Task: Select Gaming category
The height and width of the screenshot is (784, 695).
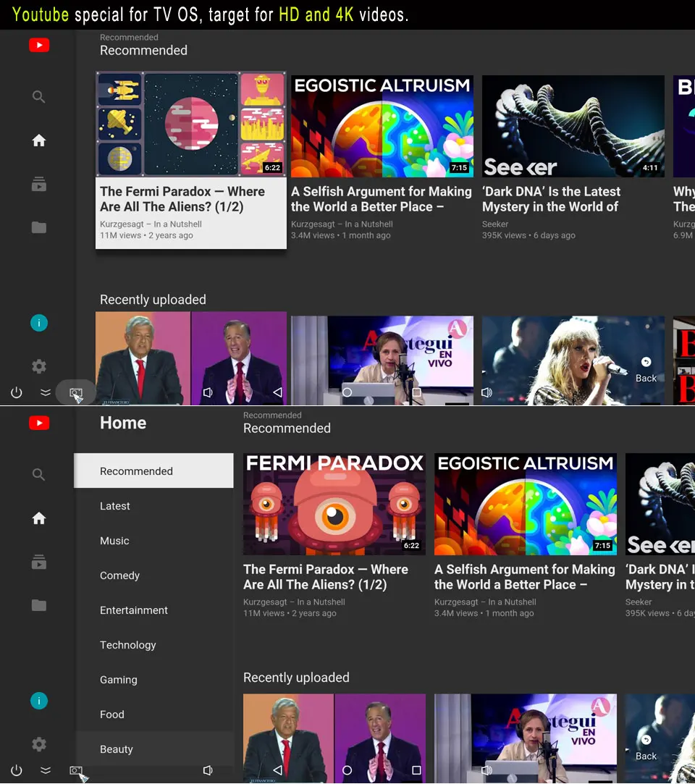Action: point(153,680)
